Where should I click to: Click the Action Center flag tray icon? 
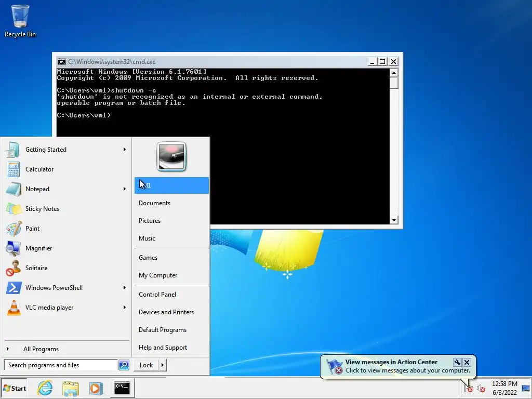pos(468,388)
